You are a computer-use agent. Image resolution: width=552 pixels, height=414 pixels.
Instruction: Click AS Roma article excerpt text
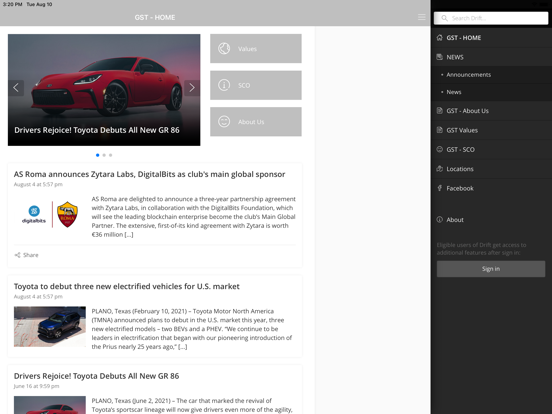coord(194,217)
